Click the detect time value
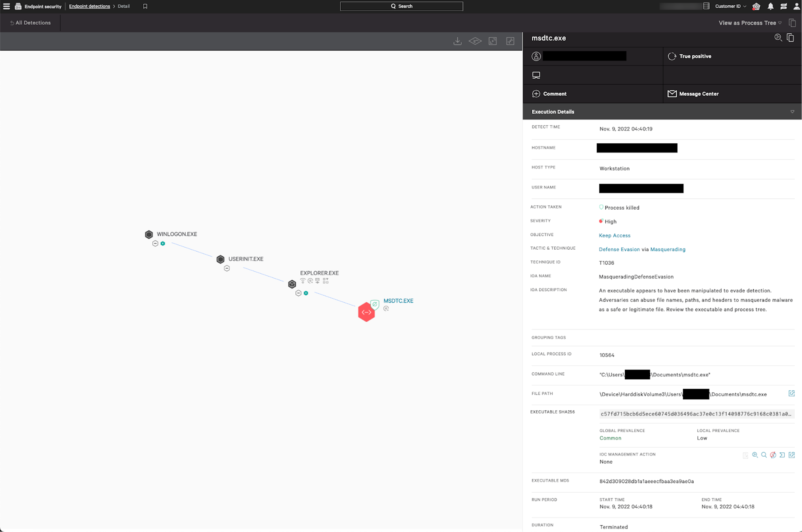Image resolution: width=802 pixels, height=532 pixels. click(x=626, y=129)
